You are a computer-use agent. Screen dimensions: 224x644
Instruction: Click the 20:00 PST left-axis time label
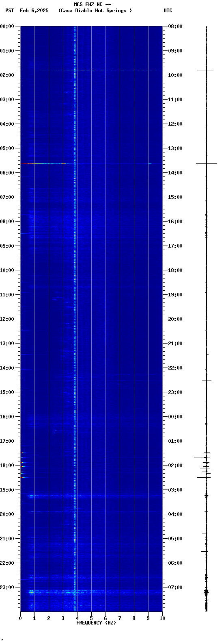[7, 514]
